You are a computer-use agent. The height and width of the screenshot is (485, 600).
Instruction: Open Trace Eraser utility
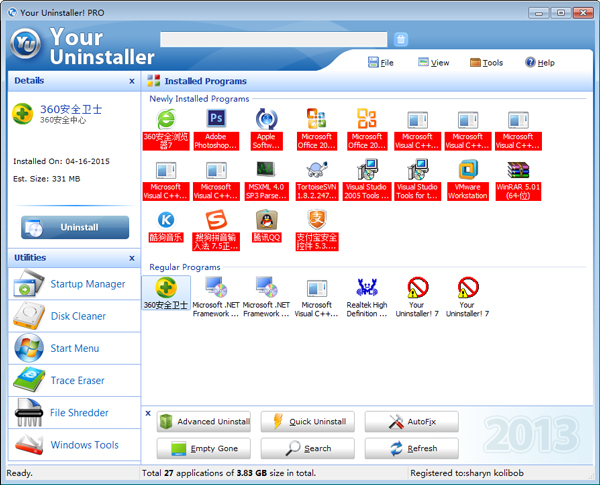74,380
